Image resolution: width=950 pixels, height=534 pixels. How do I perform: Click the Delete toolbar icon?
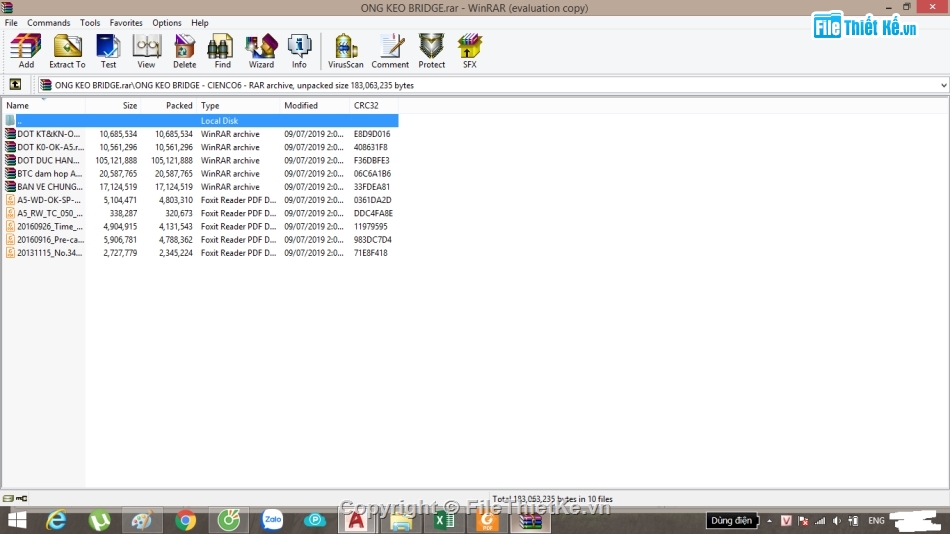point(184,51)
